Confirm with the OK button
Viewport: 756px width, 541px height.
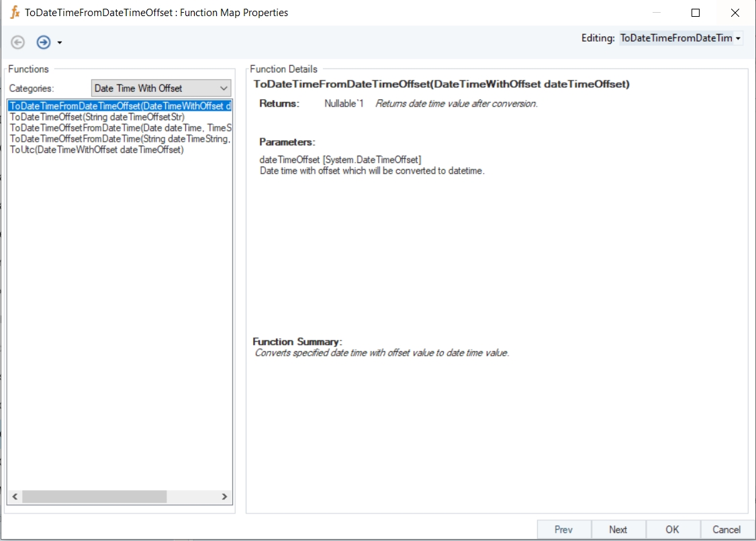pyautogui.click(x=673, y=530)
